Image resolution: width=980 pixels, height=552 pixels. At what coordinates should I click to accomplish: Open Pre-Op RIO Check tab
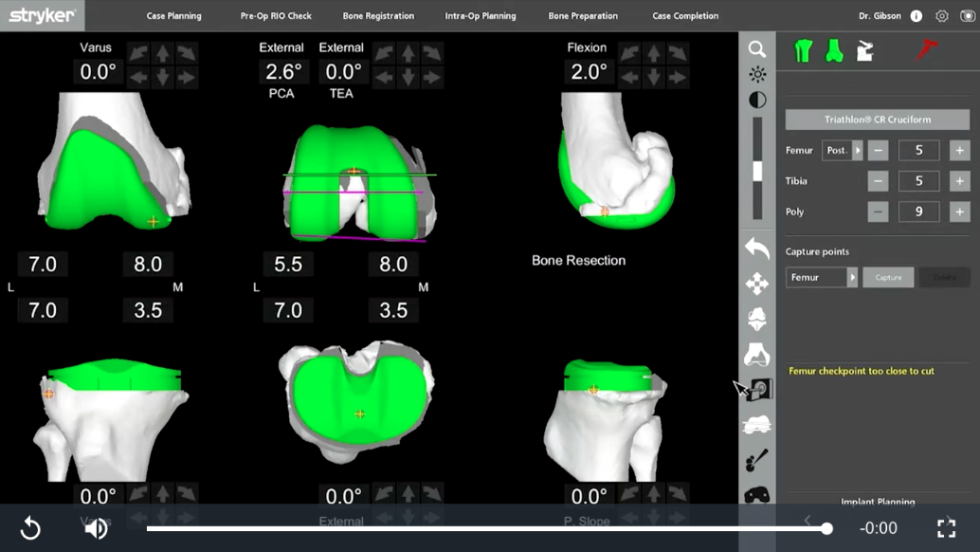[x=276, y=16]
